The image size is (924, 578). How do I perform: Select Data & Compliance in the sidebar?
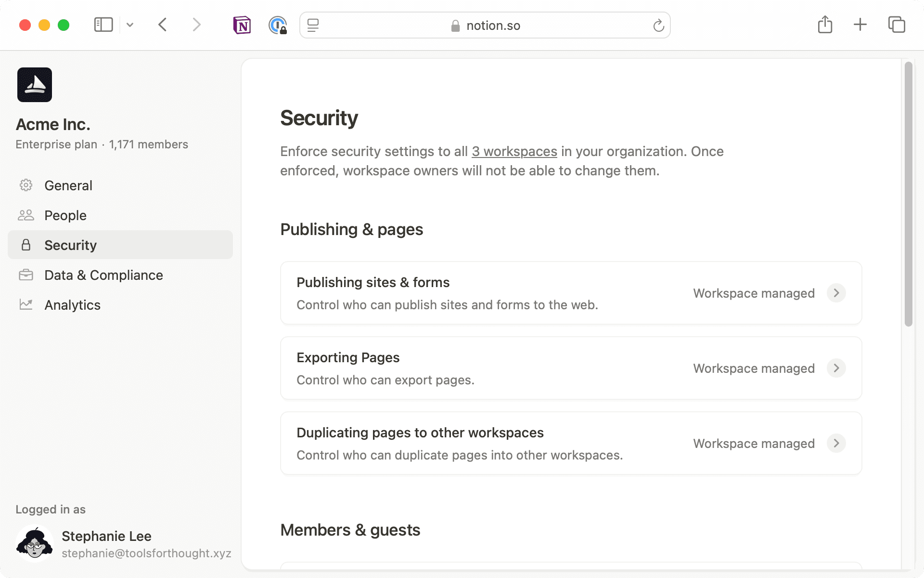(103, 275)
